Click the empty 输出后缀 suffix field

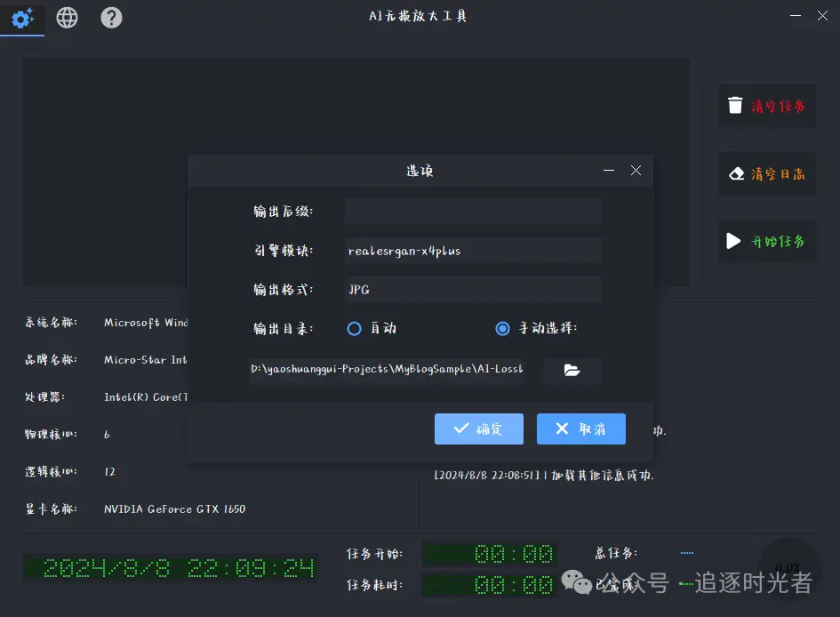(x=472, y=211)
